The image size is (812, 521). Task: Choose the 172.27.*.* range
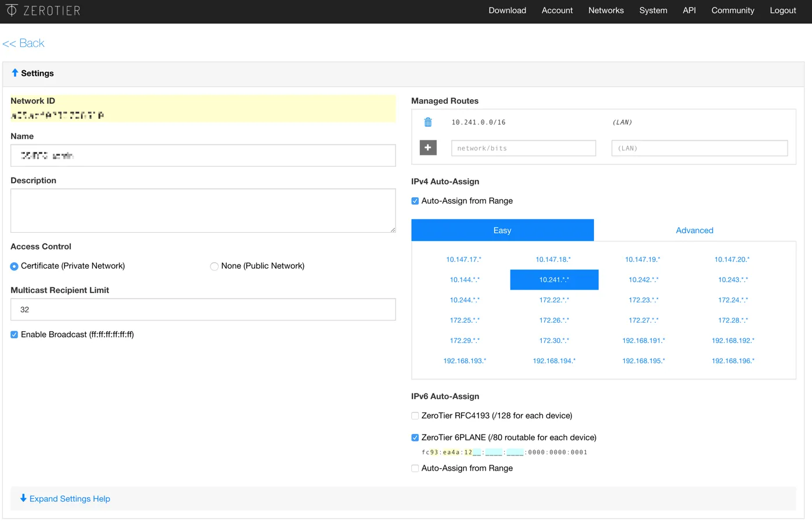click(x=643, y=320)
